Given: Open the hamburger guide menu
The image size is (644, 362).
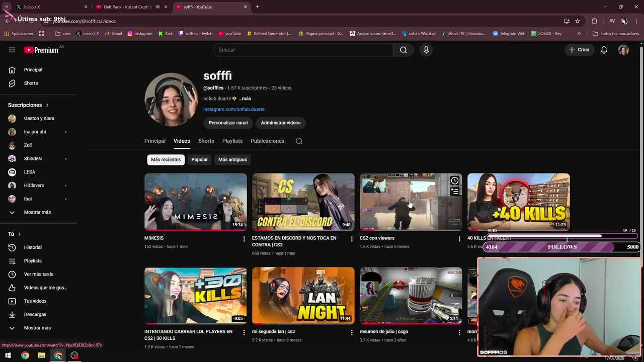Looking at the screenshot, I should tap(12, 50).
